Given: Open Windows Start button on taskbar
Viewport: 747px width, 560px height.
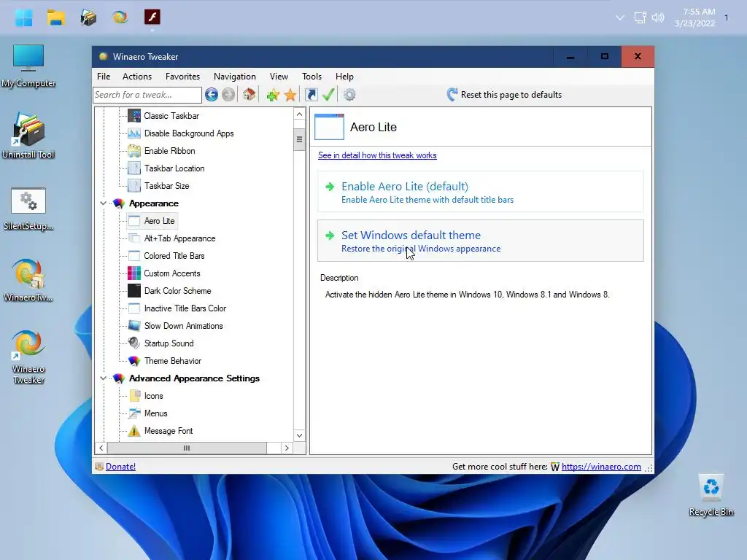Looking at the screenshot, I should [x=23, y=17].
